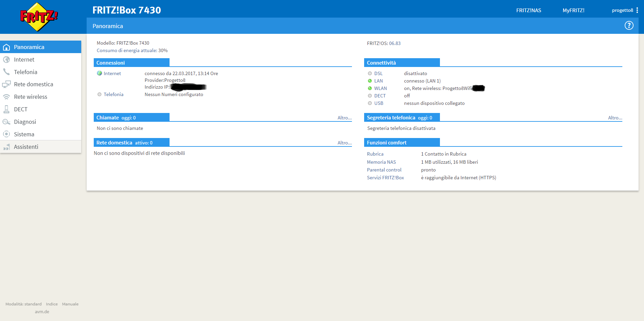The width and height of the screenshot is (644, 321).
Task: Click the FRITZ! logo
Action: 39,17
